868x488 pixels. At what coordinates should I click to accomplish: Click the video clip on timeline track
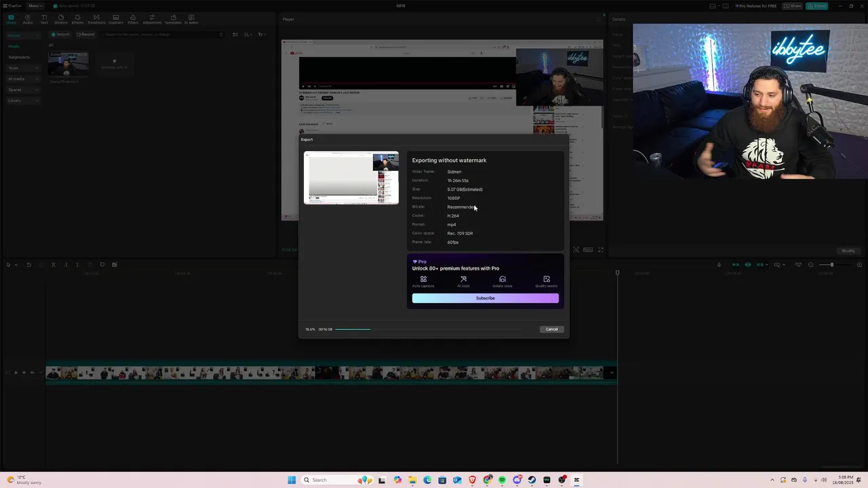(331, 373)
